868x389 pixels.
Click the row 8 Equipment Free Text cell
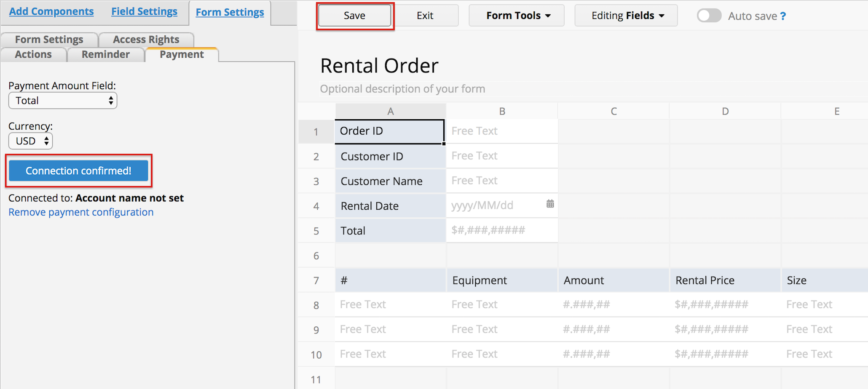[502, 305]
